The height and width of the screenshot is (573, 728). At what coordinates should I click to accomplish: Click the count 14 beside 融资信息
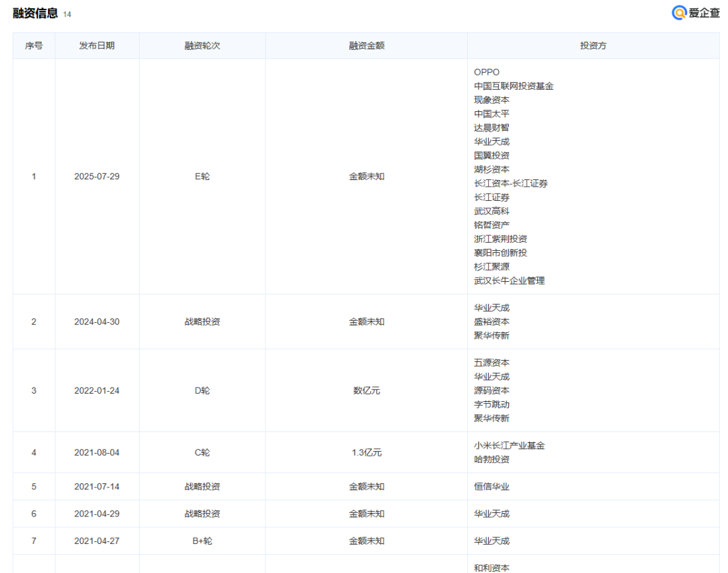(x=67, y=14)
